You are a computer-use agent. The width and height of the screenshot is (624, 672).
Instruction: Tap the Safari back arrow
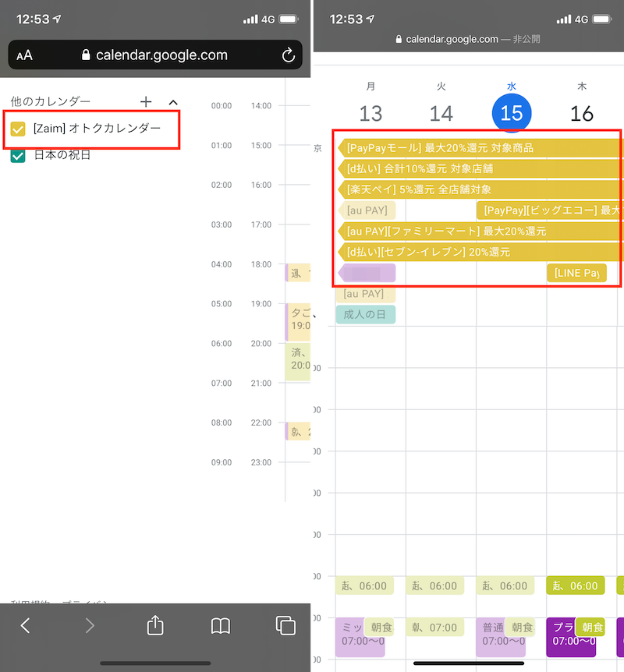[x=25, y=625]
